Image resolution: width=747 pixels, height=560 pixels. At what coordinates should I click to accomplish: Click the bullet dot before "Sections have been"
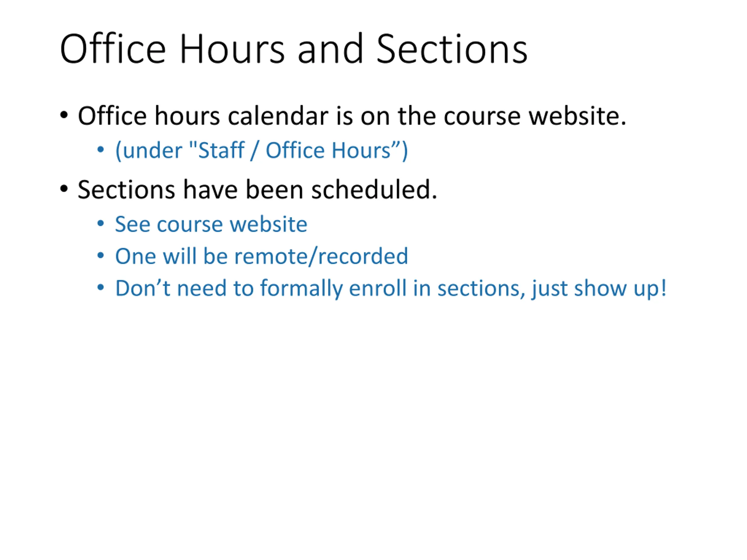coord(64,189)
